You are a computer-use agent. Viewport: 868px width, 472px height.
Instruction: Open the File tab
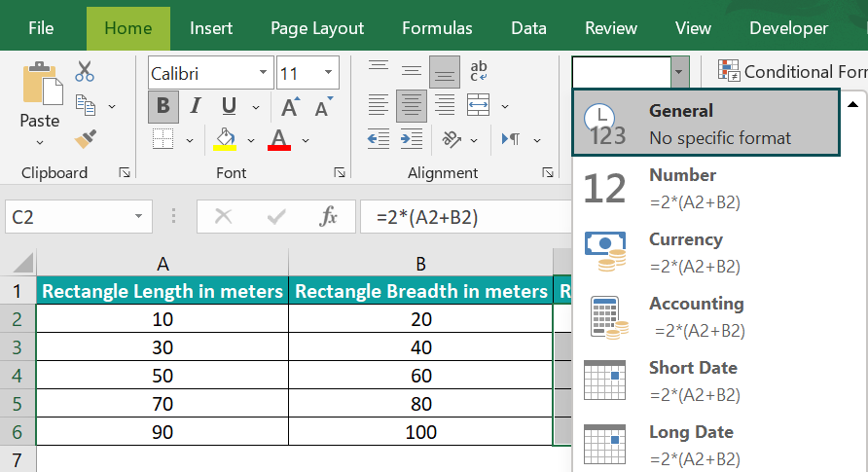pos(41,28)
